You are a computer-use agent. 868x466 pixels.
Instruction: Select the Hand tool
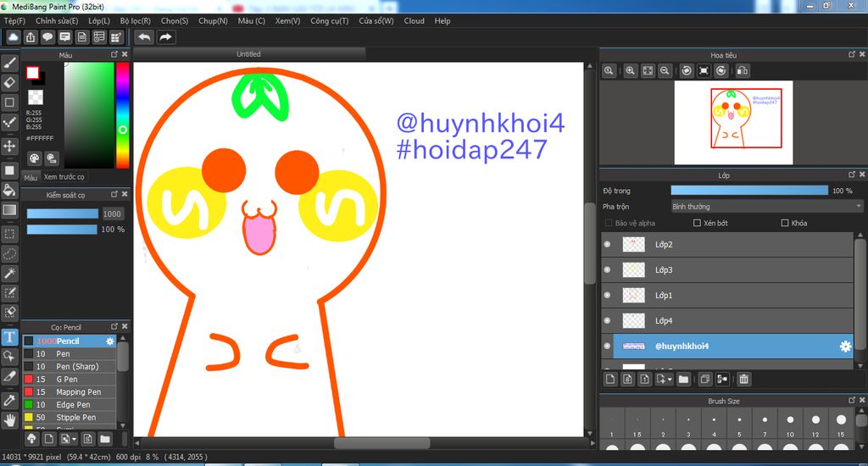coord(9,420)
